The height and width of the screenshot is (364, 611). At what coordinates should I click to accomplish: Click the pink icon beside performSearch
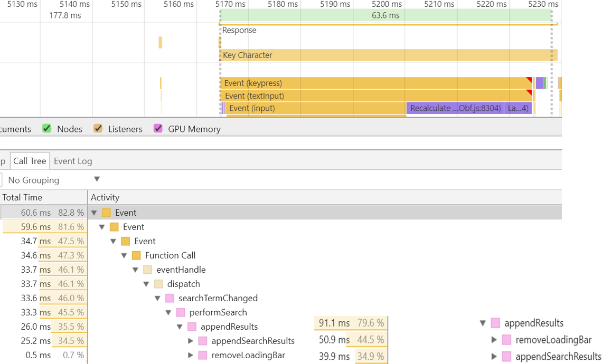point(181,312)
